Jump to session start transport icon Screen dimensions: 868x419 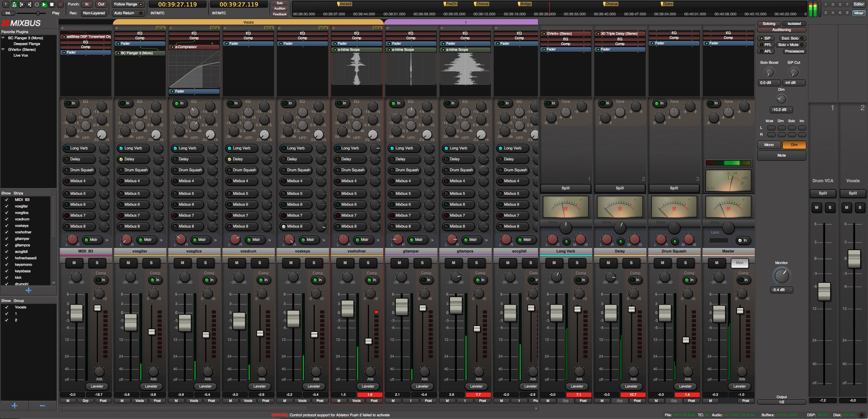click(21, 4)
